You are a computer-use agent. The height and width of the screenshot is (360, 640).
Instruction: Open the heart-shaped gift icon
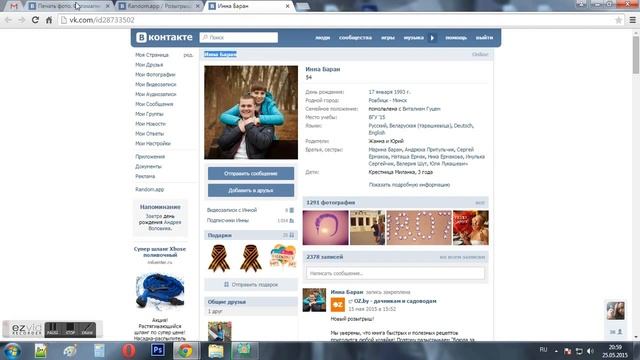coord(283,256)
